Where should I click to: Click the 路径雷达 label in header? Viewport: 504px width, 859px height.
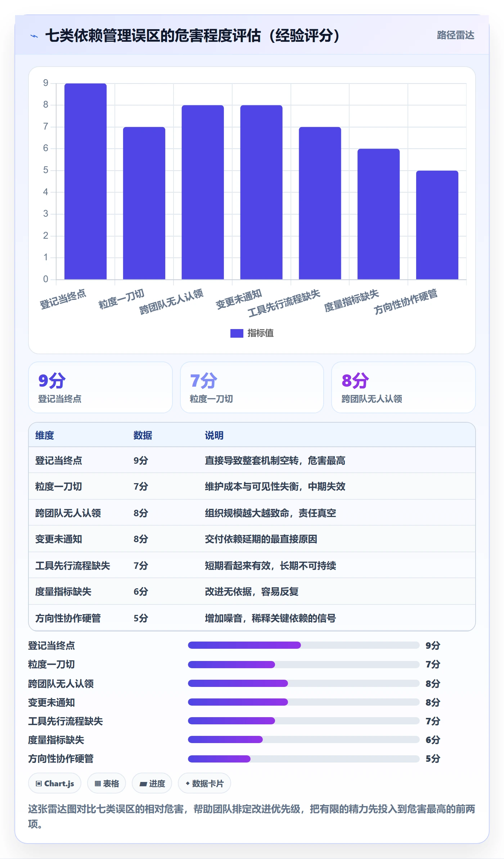(455, 35)
